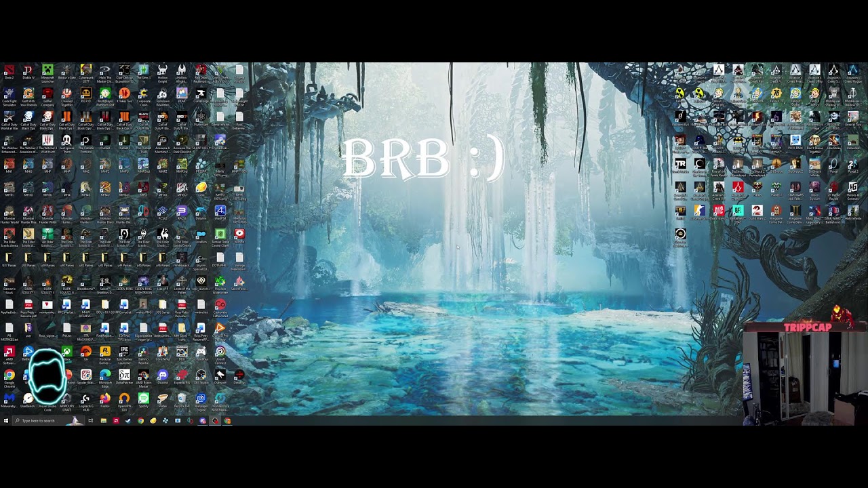868x488 pixels.
Task: Open the ExpressVPN shortcut
Action: click(x=182, y=377)
